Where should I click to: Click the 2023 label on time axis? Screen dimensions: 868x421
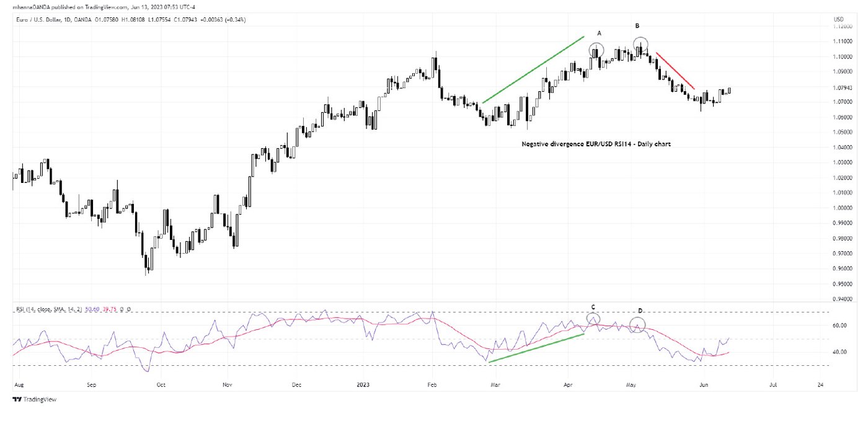tap(363, 385)
